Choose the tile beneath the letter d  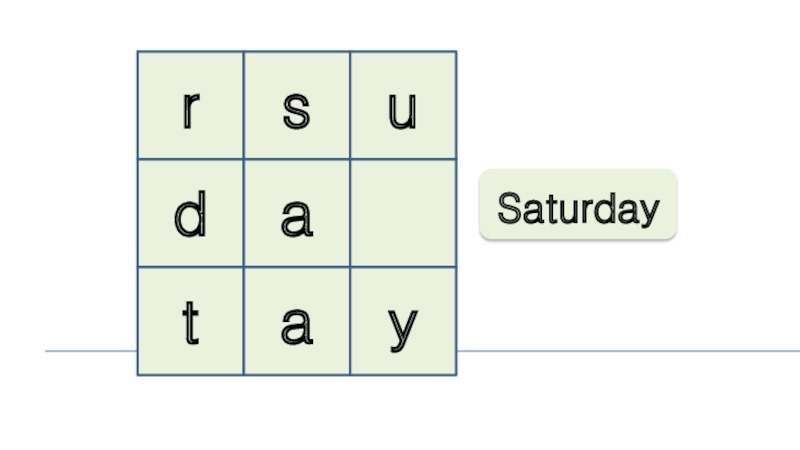pos(190,321)
